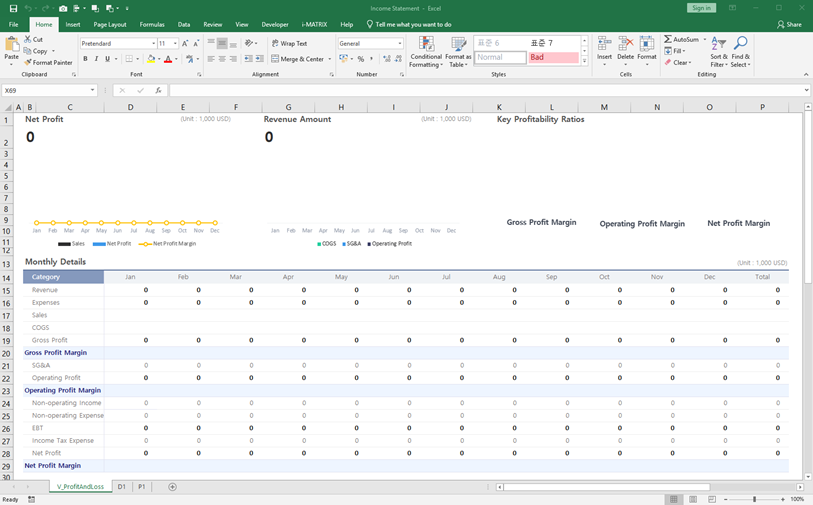
Task: Open the Find & Select magnifier tool
Action: tap(740, 44)
